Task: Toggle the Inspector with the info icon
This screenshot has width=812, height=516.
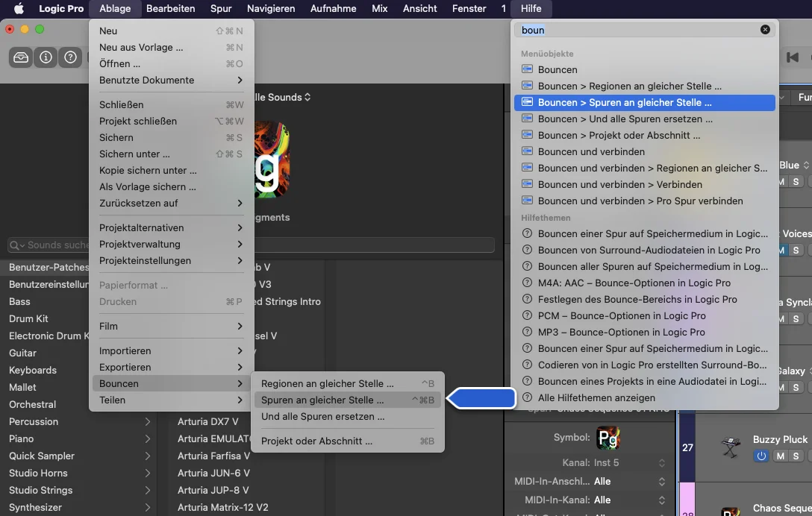Action: (46, 57)
